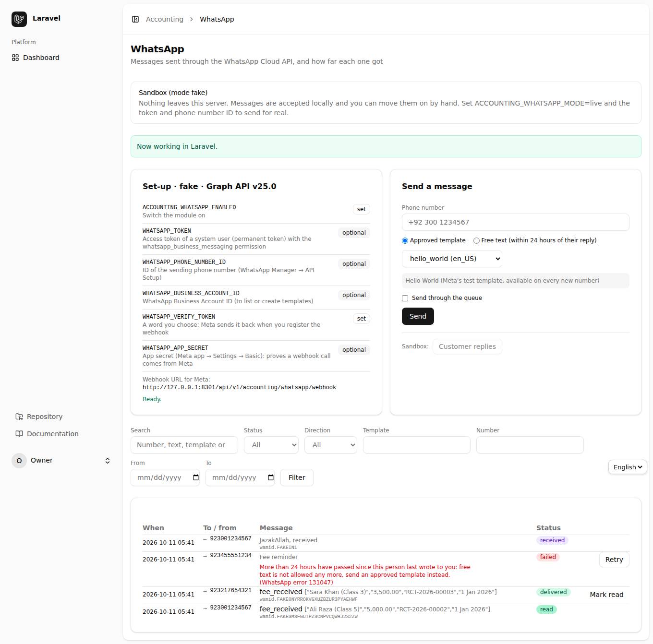
Task: Open Dashboard via its grid icon
Action: point(15,58)
